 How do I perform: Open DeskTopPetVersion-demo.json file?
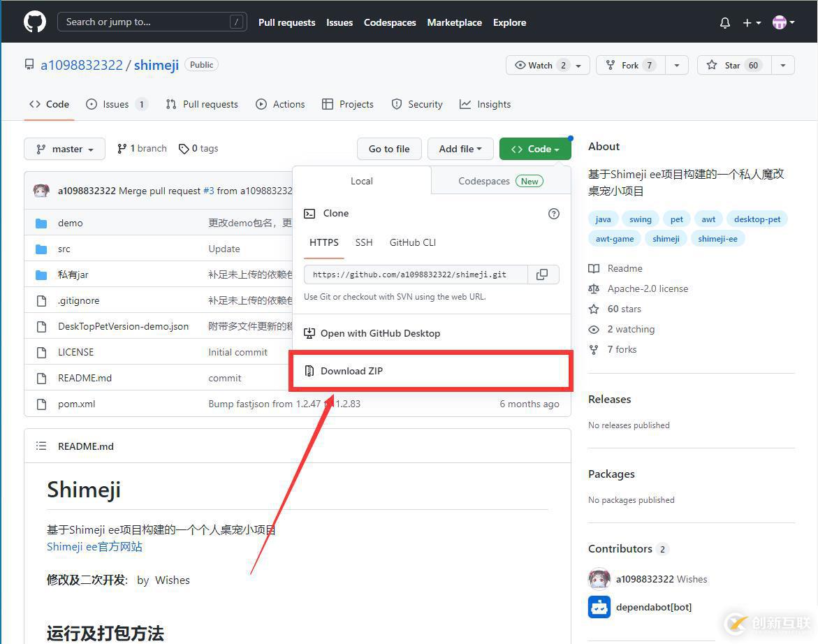click(123, 326)
